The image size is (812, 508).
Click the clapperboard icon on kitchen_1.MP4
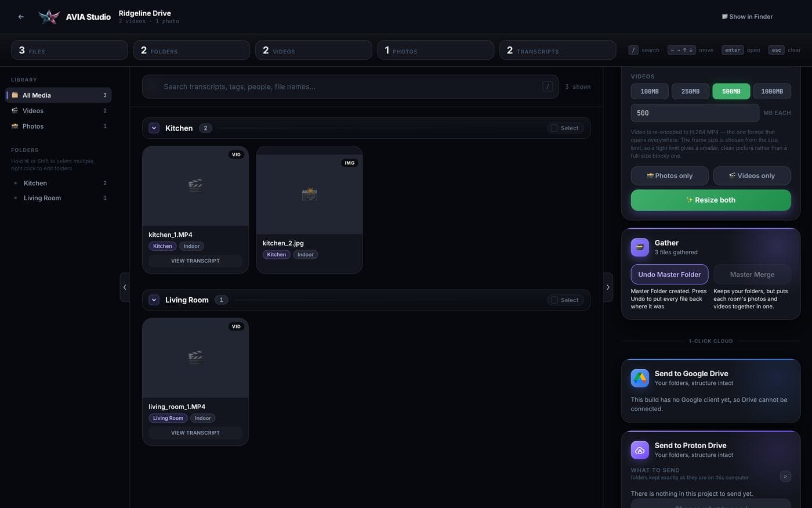coord(195,185)
